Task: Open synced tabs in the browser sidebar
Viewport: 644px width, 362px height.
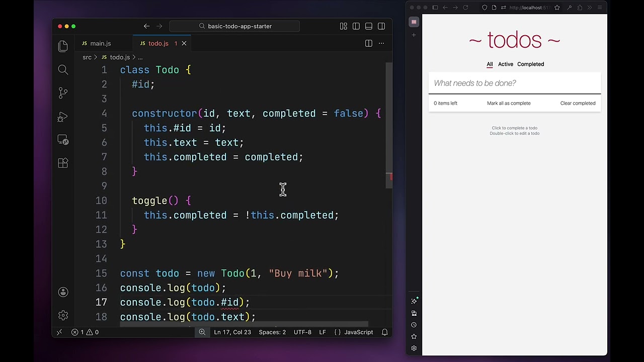Action: [x=414, y=313]
